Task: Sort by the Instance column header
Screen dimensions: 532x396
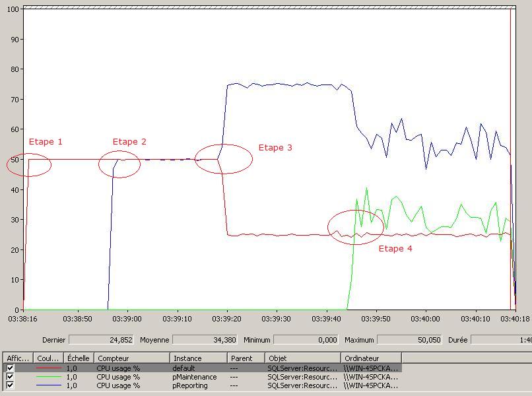Action: [199, 358]
